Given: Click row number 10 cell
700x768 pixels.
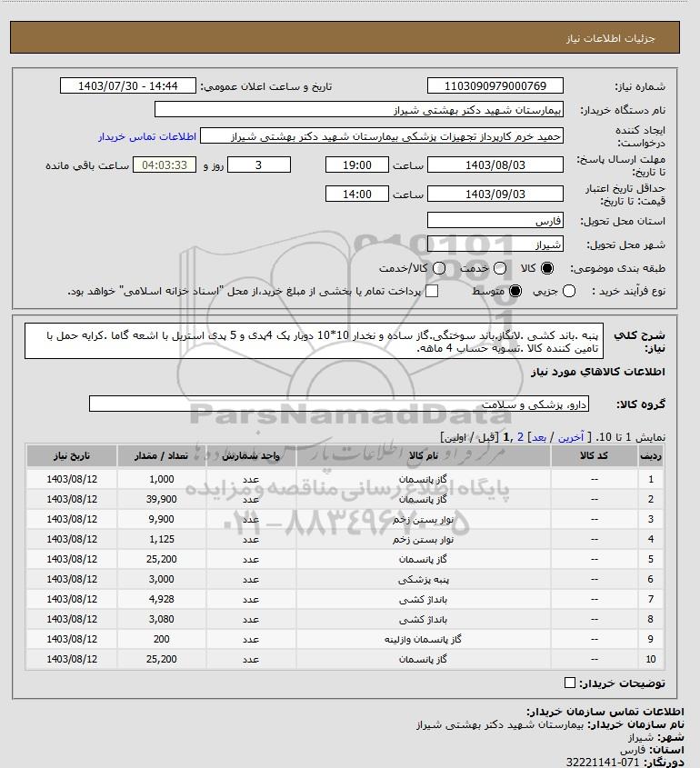Looking at the screenshot, I should tap(651, 659).
